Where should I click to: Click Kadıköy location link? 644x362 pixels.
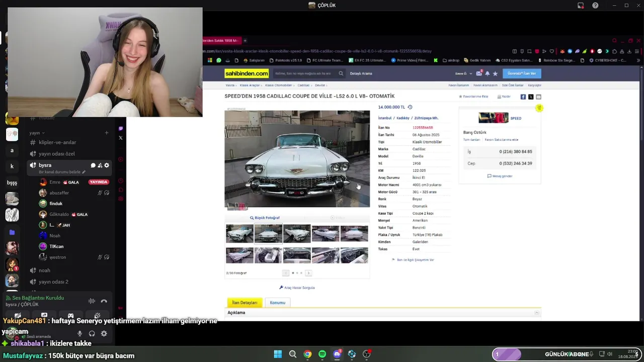pyautogui.click(x=403, y=118)
